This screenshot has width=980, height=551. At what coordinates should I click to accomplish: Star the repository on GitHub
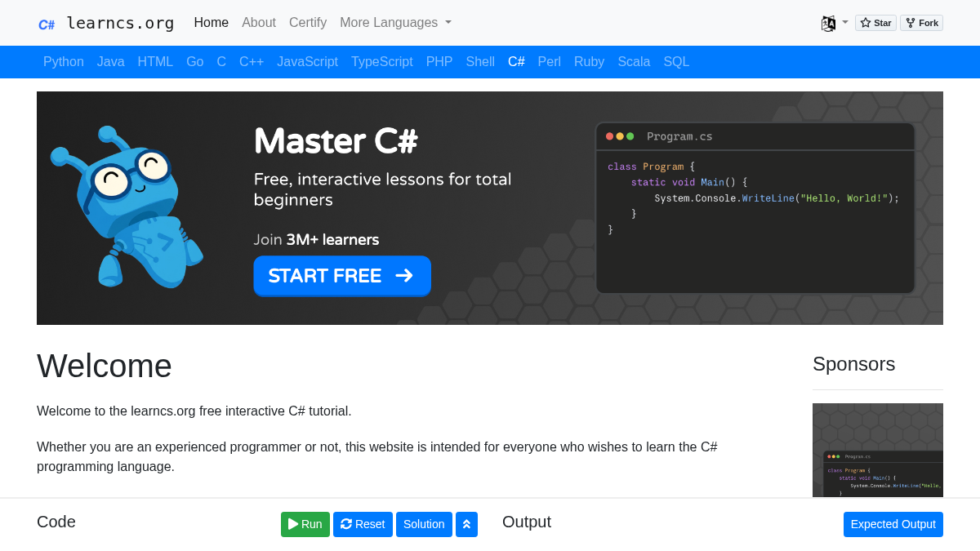875,23
